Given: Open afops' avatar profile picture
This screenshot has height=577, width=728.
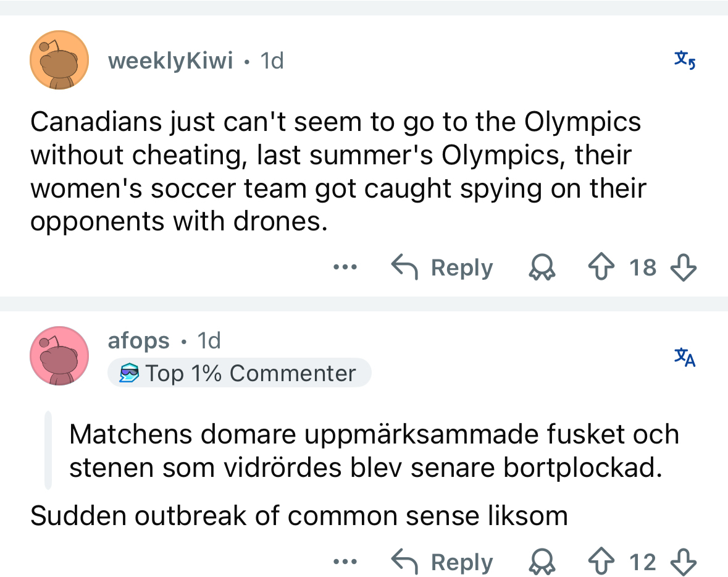Looking at the screenshot, I should (60, 356).
